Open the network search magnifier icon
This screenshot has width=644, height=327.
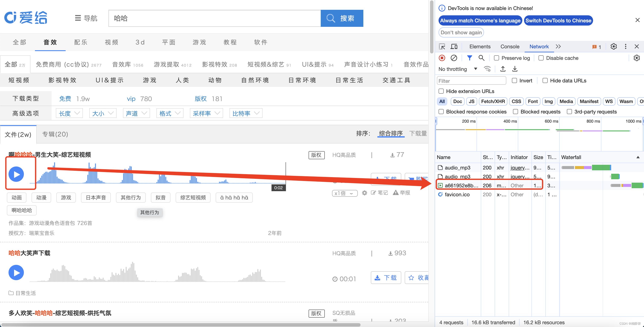481,58
